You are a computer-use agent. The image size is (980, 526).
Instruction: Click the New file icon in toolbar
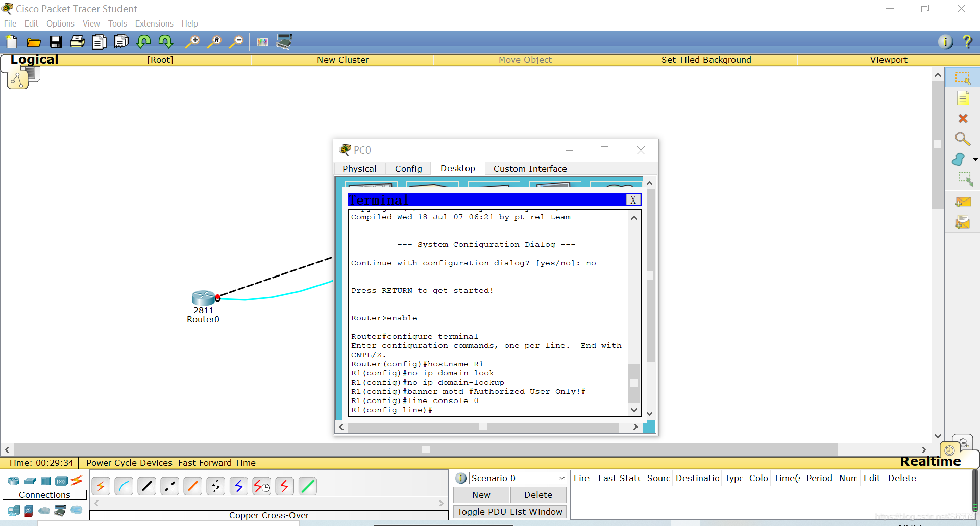pos(11,42)
